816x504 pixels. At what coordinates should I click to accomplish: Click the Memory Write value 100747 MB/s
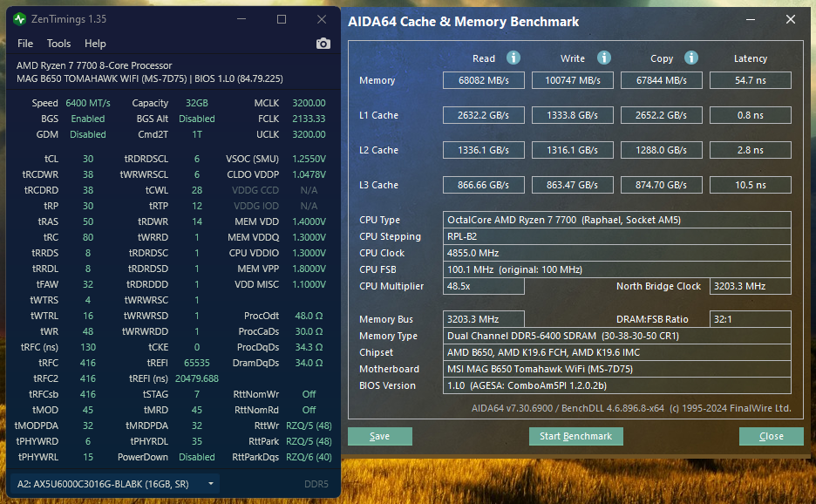[x=573, y=80]
